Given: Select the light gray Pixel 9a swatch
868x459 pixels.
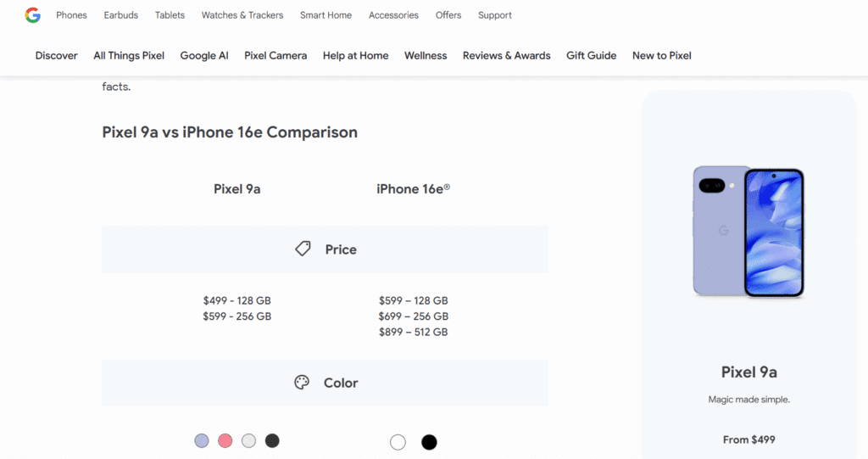Looking at the screenshot, I should pos(248,441).
